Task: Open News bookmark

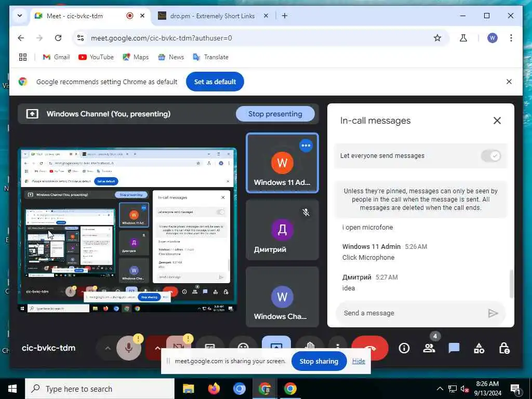Action: point(171,57)
